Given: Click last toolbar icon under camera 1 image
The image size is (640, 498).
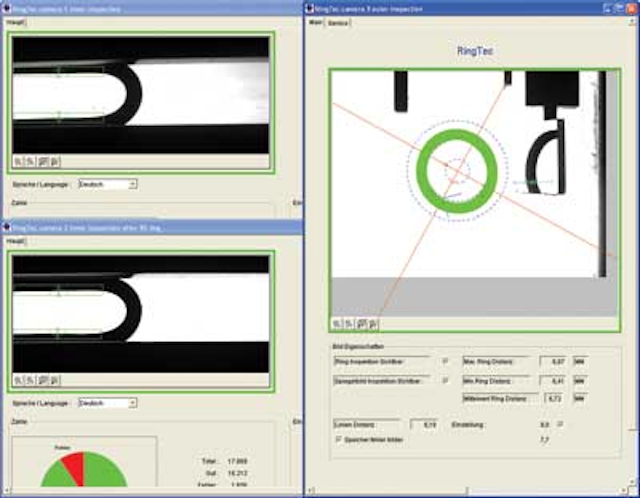Looking at the screenshot, I should click(x=55, y=162).
